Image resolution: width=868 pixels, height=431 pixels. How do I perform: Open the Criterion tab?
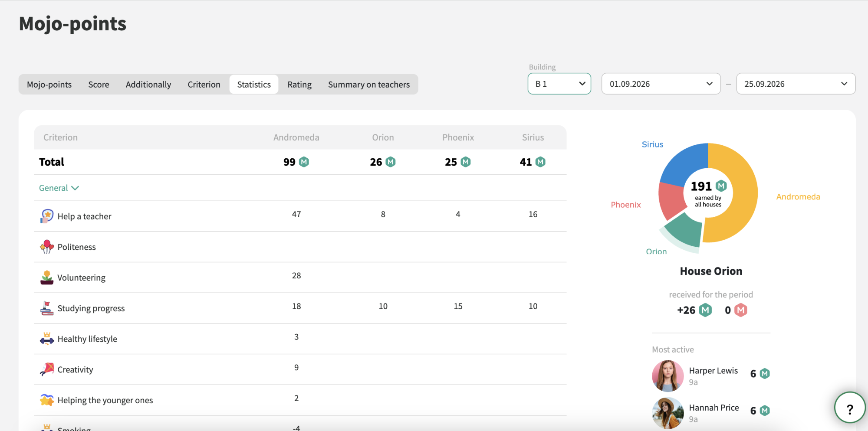(204, 85)
